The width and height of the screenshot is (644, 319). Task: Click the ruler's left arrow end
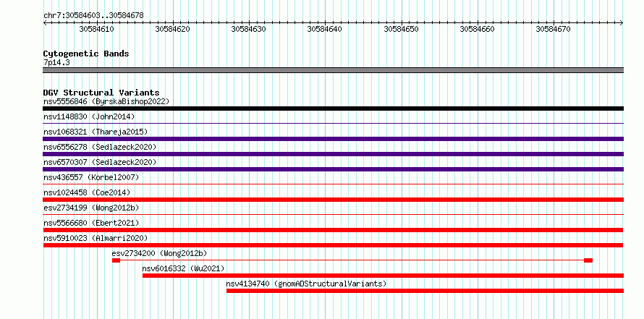click(x=45, y=23)
